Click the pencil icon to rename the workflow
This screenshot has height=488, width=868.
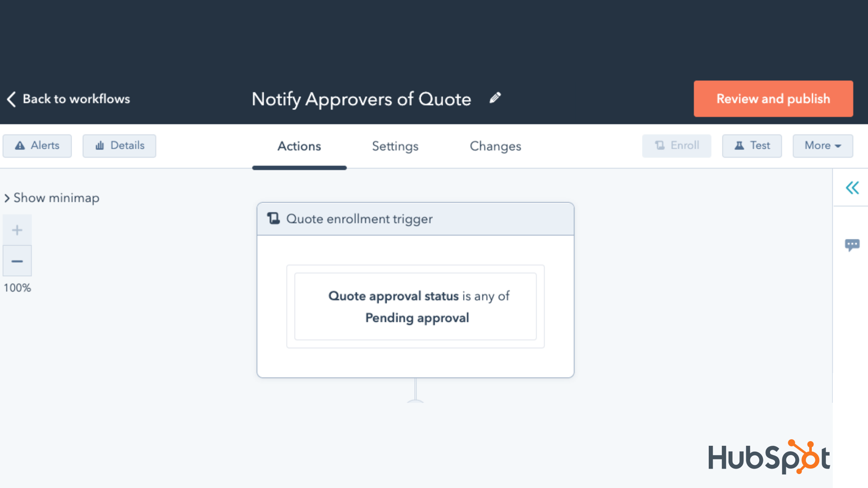point(495,98)
